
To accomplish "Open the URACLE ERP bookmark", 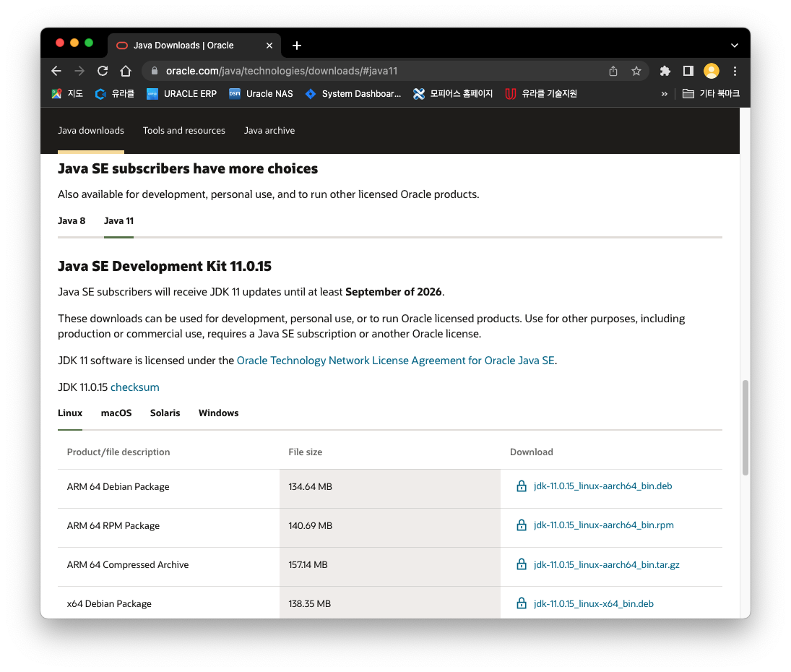I will [181, 94].
